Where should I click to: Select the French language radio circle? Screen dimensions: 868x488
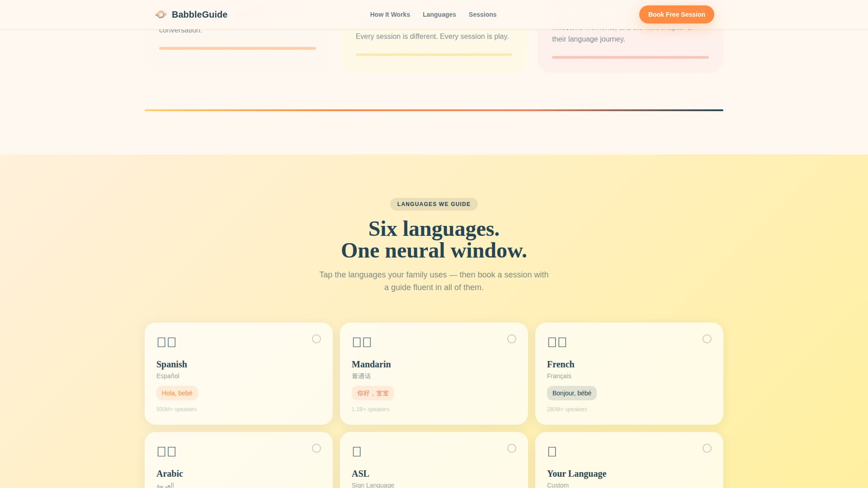(x=707, y=339)
